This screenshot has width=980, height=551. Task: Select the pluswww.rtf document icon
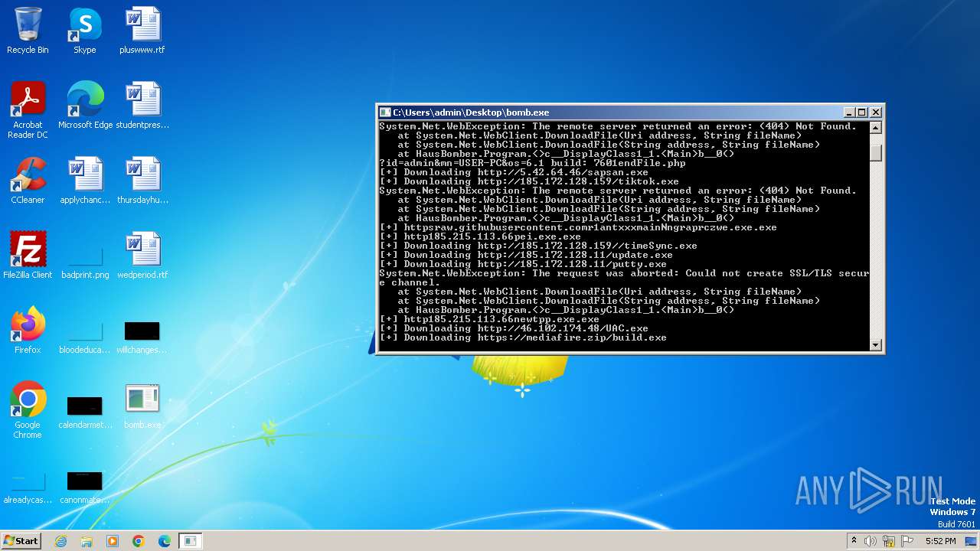(142, 31)
